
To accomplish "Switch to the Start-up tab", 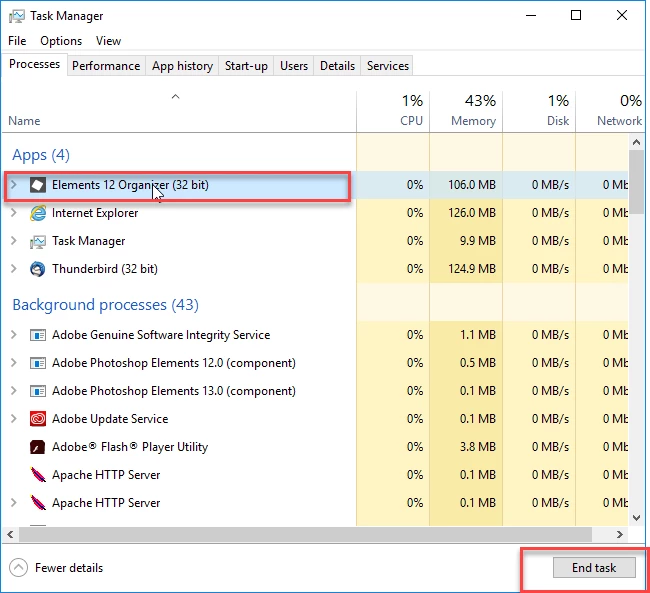I will (246, 66).
